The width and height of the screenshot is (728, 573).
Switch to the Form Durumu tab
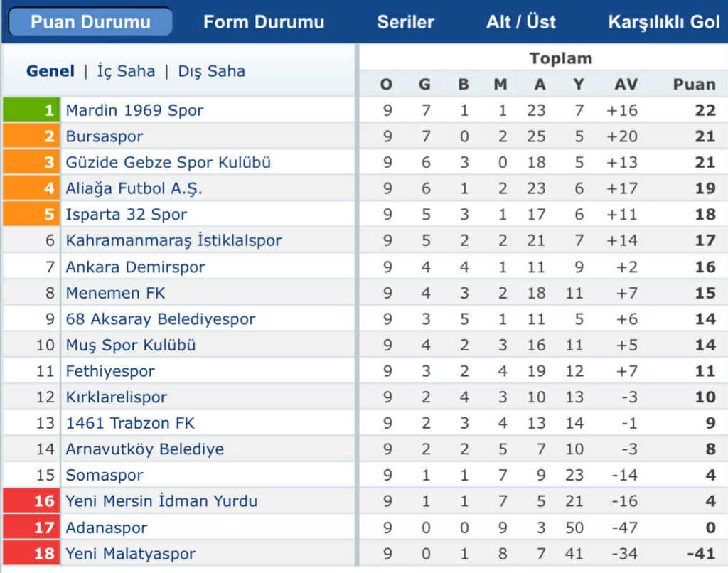point(264,22)
